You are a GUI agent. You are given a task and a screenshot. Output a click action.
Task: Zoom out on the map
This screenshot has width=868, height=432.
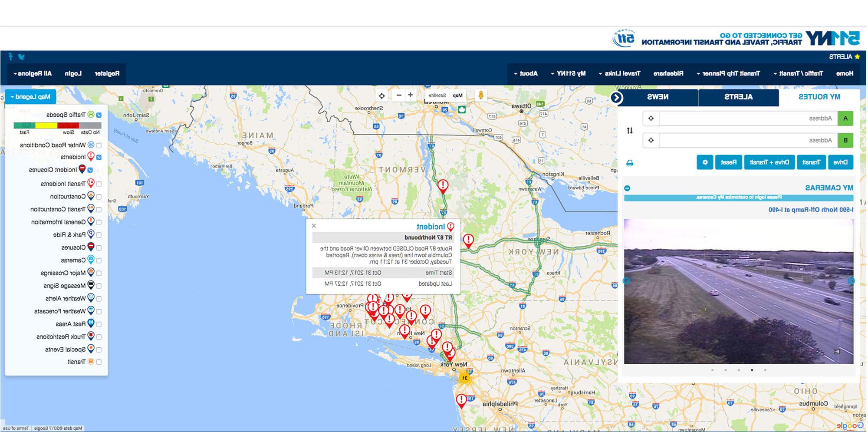click(399, 95)
